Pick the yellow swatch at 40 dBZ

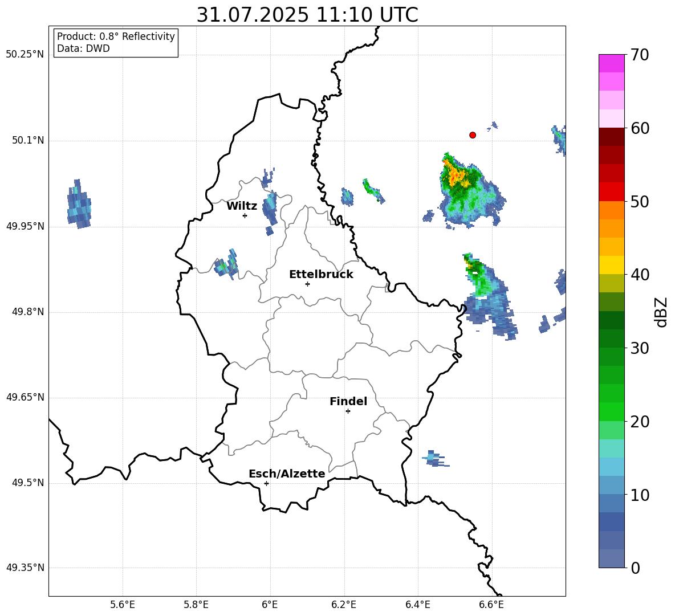612,265
